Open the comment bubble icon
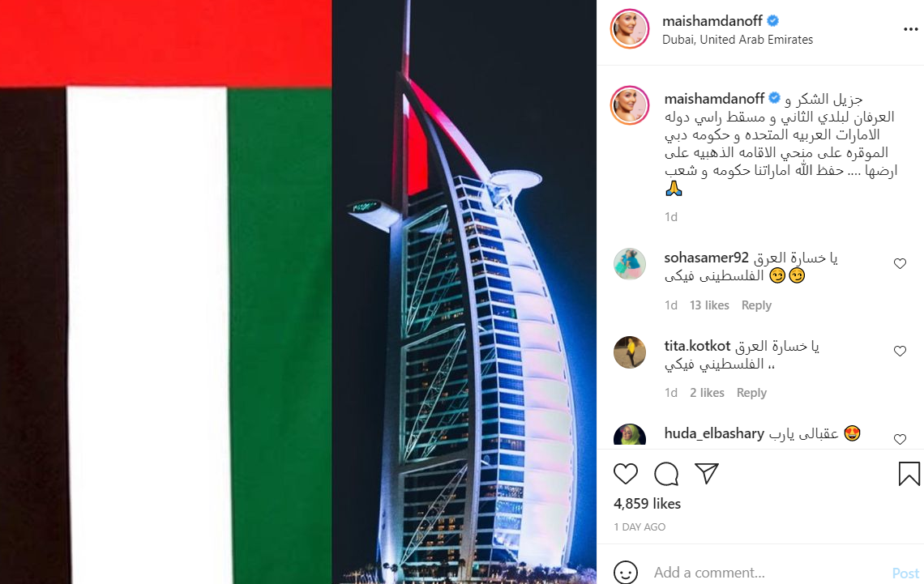 tap(666, 474)
